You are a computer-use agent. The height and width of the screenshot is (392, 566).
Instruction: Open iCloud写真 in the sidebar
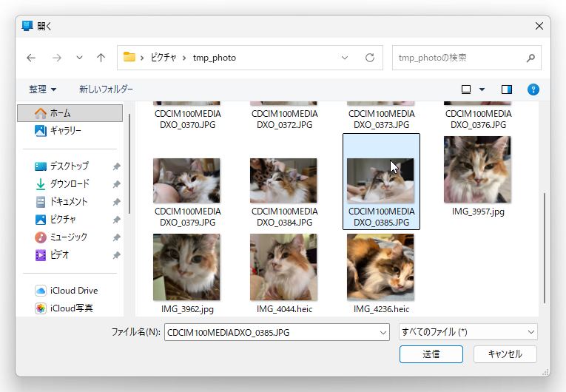[64, 308]
